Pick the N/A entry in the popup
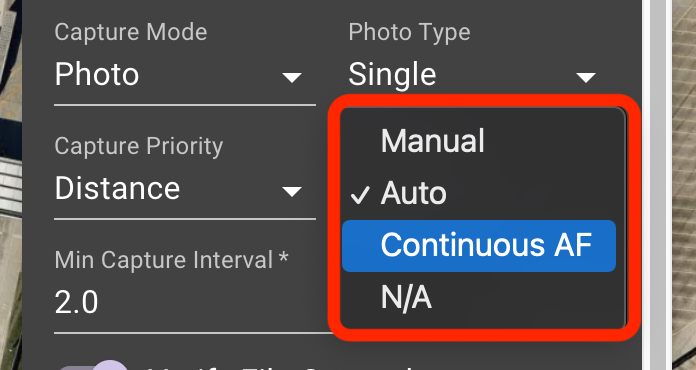 [478, 297]
